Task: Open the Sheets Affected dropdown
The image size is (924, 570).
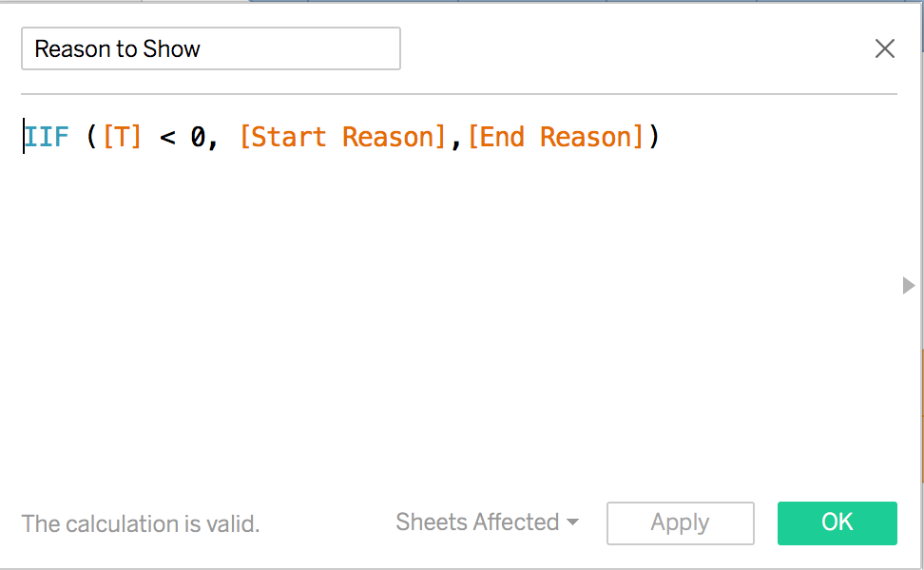Action: [487, 522]
